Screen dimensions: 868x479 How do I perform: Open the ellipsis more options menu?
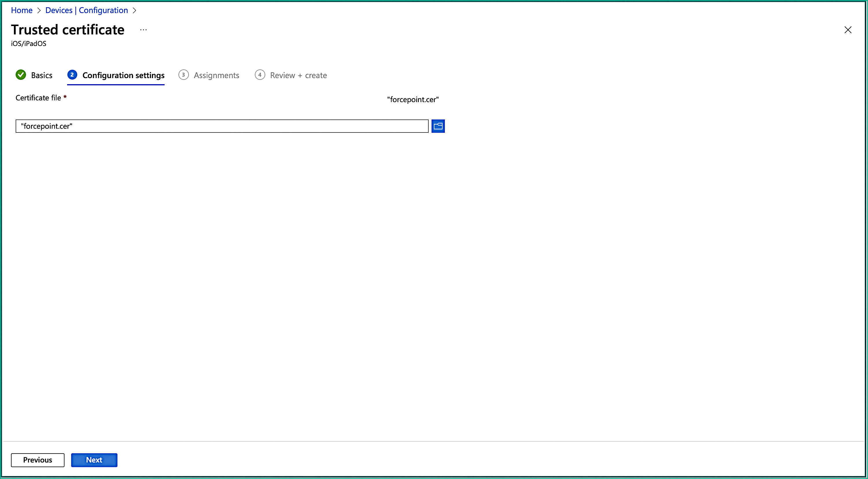click(143, 30)
